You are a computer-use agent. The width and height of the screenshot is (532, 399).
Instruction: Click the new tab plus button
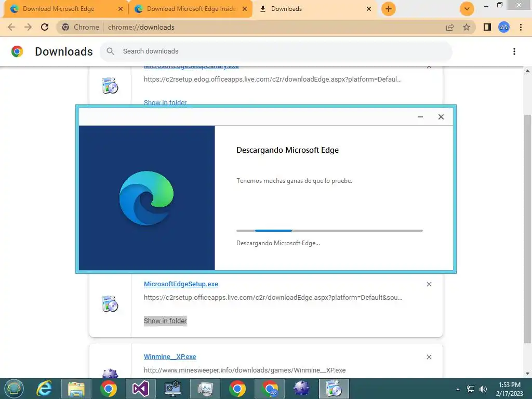click(389, 9)
